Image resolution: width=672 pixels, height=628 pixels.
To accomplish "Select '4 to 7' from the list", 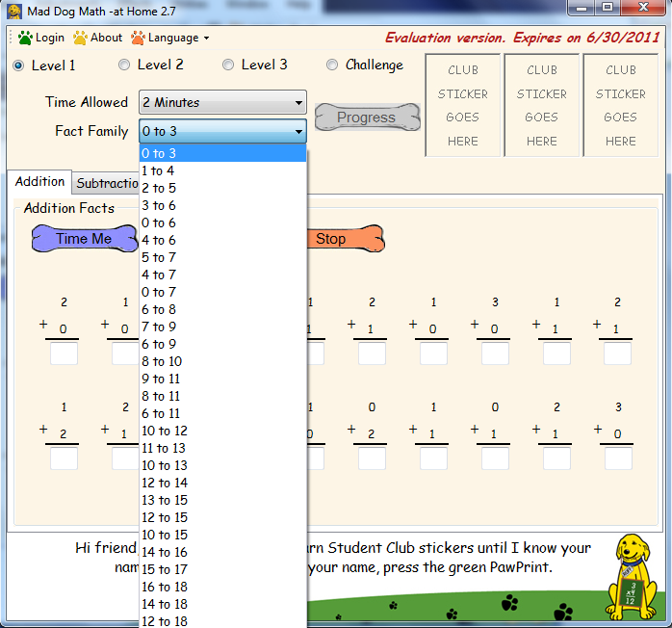I will pos(222,275).
